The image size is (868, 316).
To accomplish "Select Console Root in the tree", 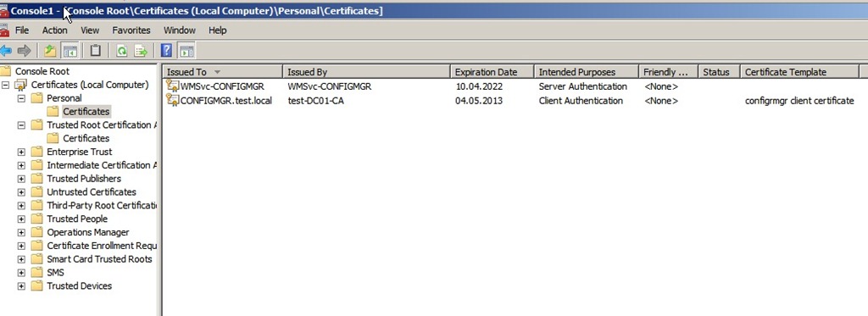I will 42,71.
